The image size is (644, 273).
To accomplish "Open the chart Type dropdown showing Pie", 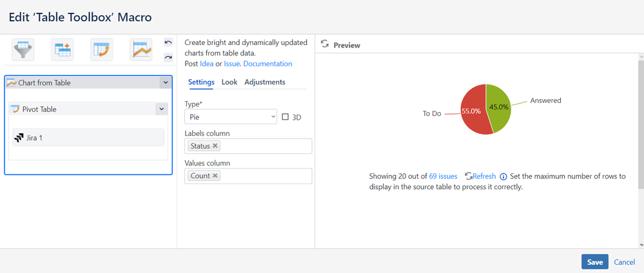I will point(231,117).
